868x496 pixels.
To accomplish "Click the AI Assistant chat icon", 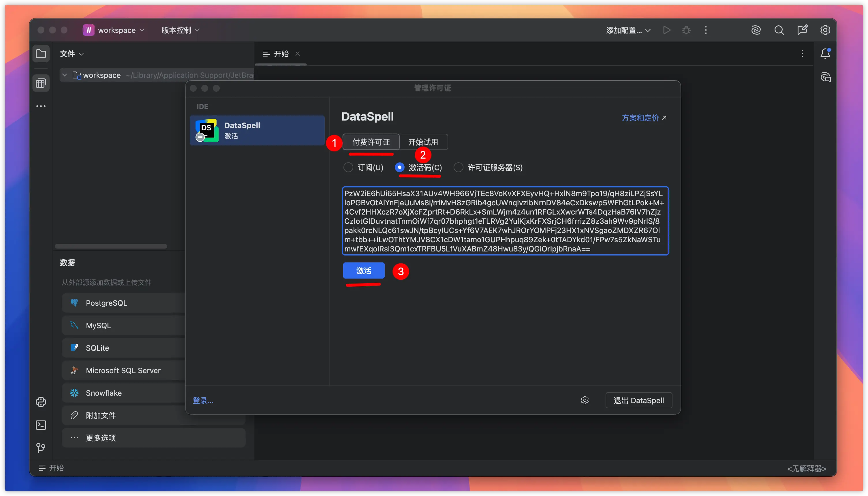I will [x=825, y=77].
